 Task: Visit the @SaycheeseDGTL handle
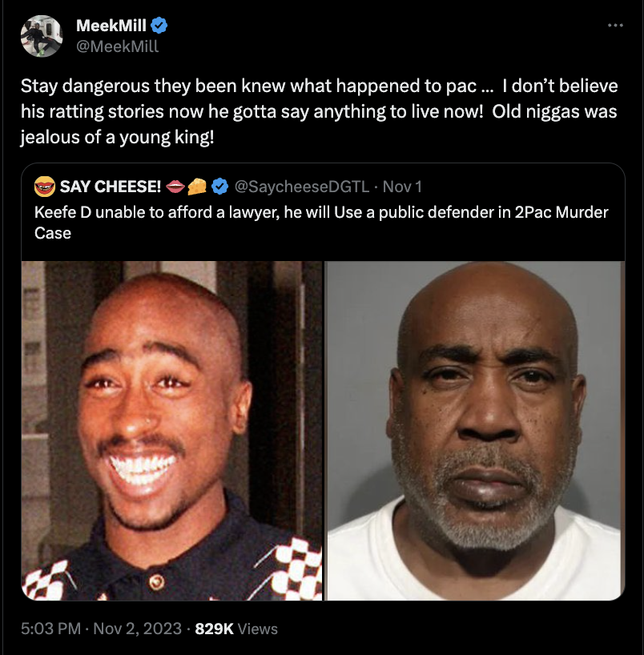(302, 187)
